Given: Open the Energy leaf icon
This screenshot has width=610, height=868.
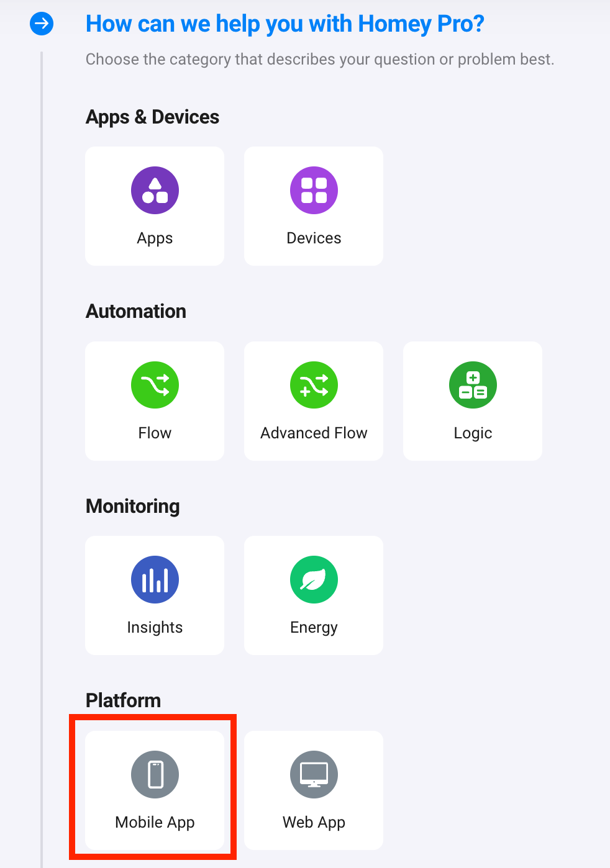Looking at the screenshot, I should coord(314,579).
